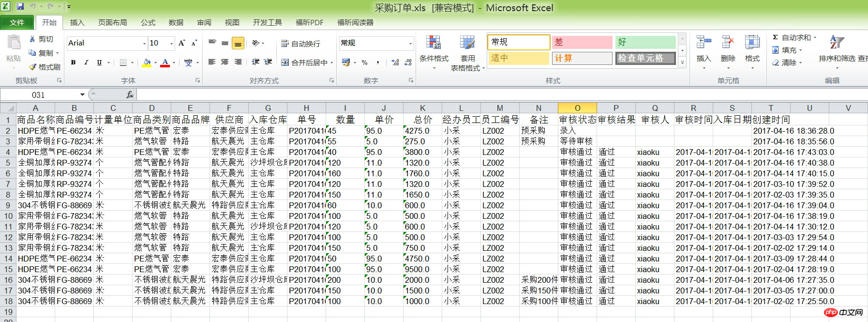
Task: Click the accounting number format icon
Action: (x=346, y=62)
